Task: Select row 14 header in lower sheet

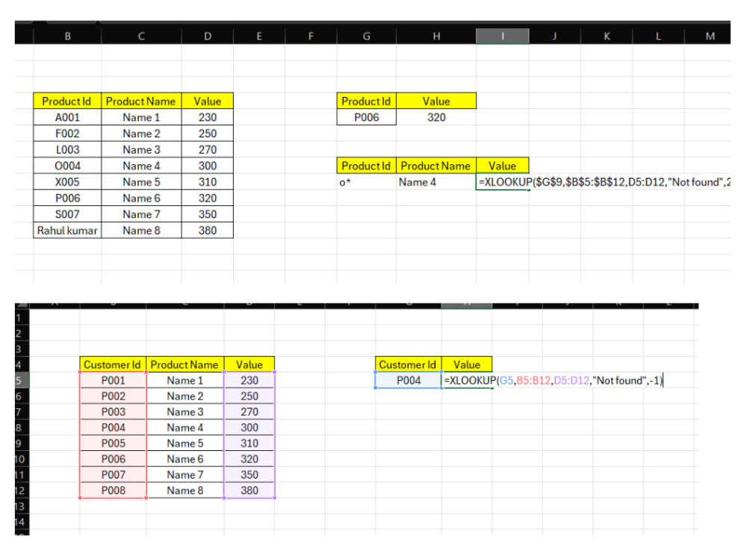Action: [22, 522]
